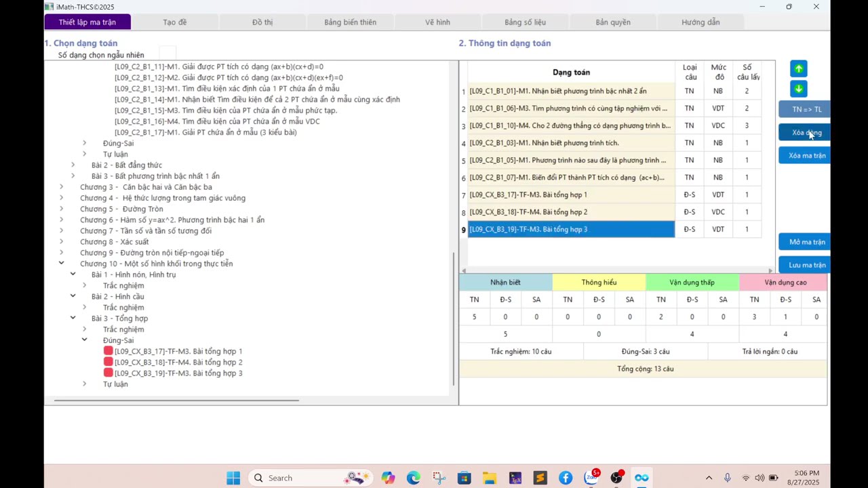
Task: Select row 3 L09_C1_B1_10-M4
Action: (x=571, y=125)
